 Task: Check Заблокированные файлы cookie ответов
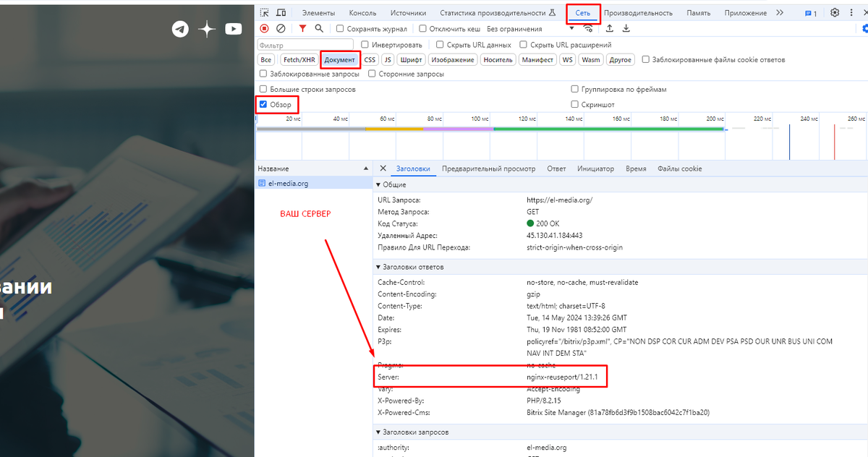[x=646, y=60]
